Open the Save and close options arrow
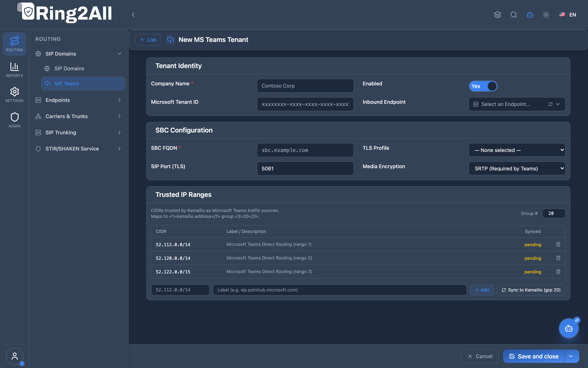This screenshot has width=588, height=368. coord(572,356)
